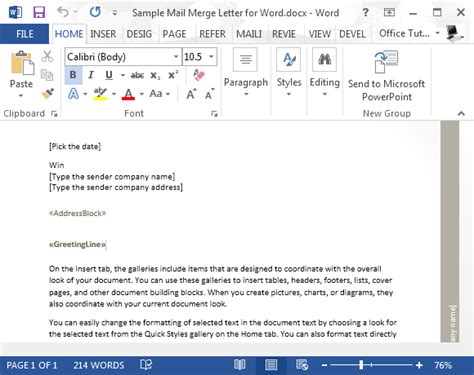Image resolution: width=474 pixels, height=375 pixels.
Task: Open the font name dropdown
Action: point(176,57)
